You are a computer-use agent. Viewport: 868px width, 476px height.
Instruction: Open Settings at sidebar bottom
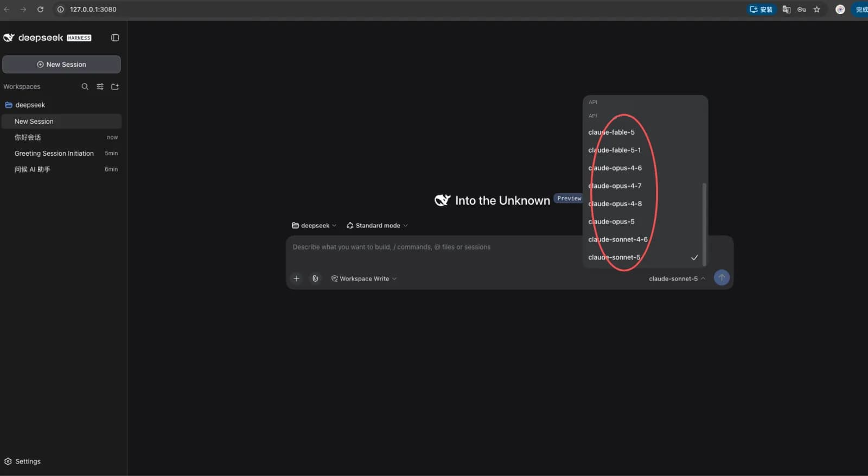23,461
